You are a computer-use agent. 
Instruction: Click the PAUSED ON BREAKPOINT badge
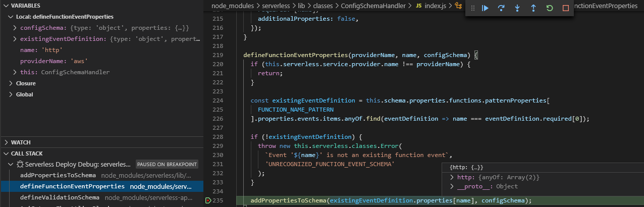pos(167,164)
